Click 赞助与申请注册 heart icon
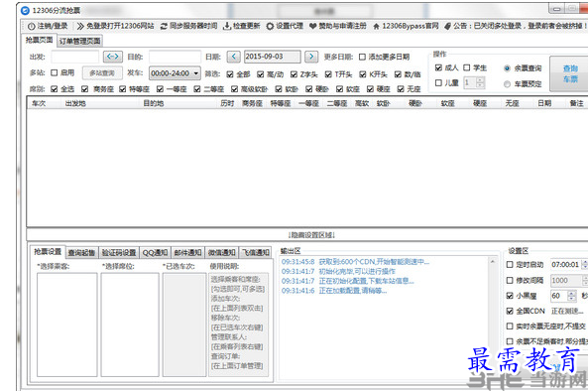 (313, 26)
